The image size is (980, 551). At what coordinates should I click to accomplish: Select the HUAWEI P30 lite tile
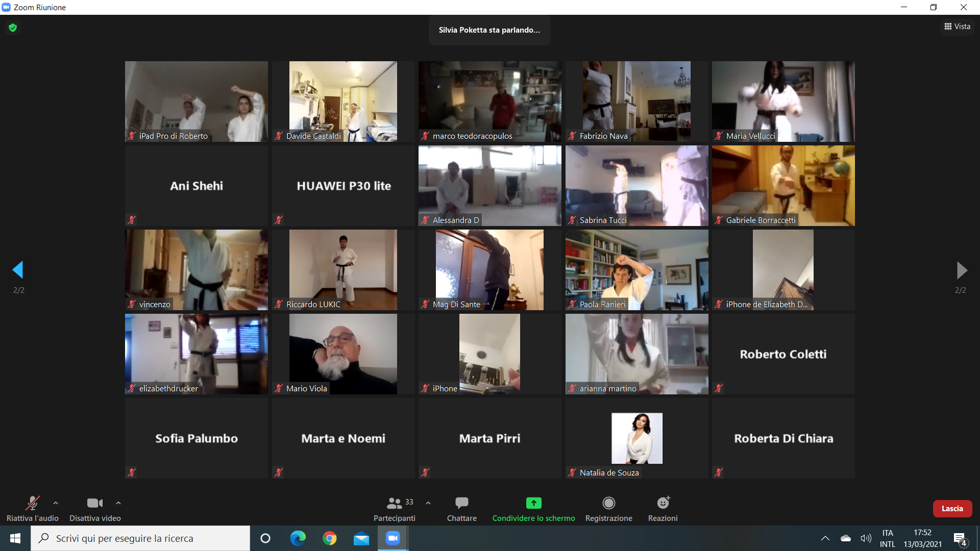coord(343,186)
